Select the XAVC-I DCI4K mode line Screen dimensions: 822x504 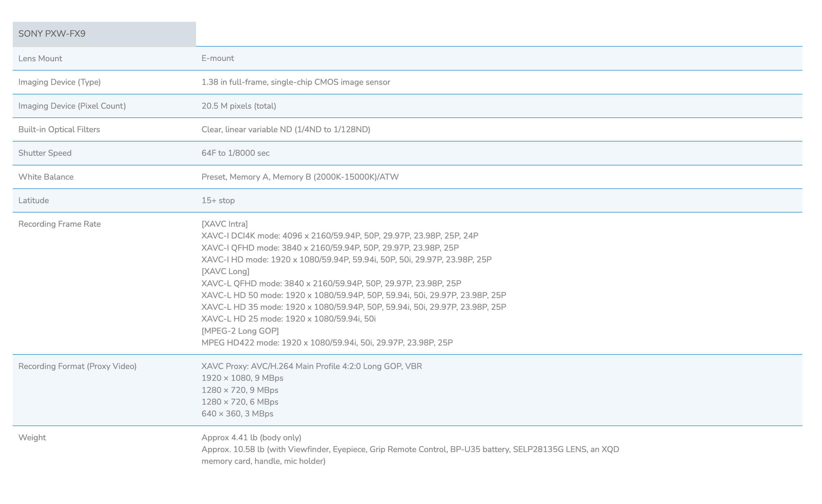click(x=340, y=236)
